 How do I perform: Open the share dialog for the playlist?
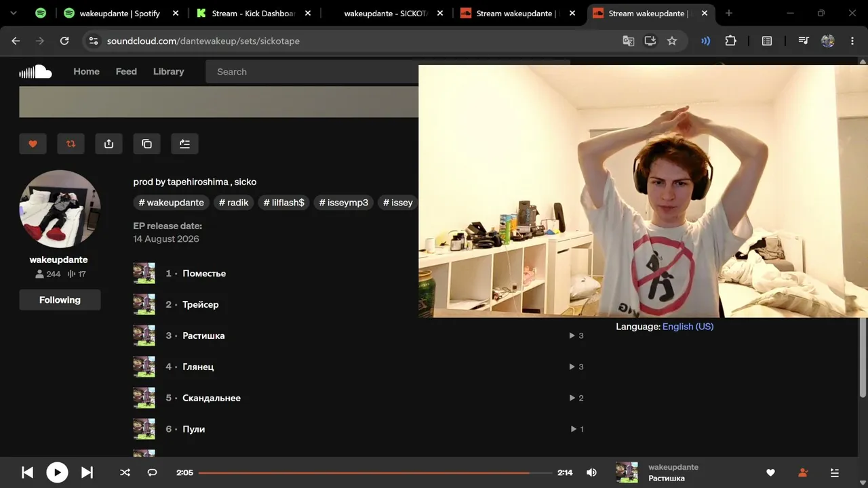[x=108, y=144]
